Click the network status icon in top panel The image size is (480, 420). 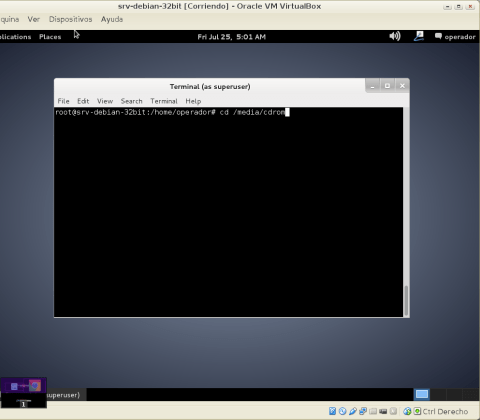point(419,36)
